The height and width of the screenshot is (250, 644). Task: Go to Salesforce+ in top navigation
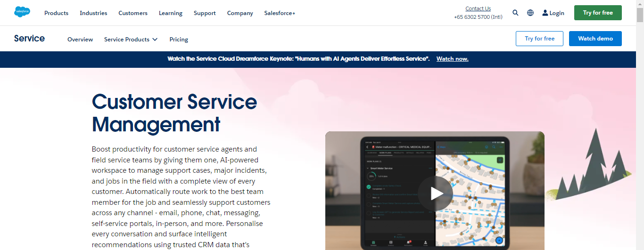click(x=280, y=13)
